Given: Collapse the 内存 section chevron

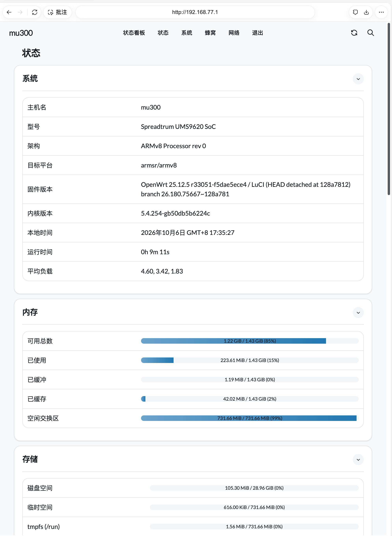Looking at the screenshot, I should pyautogui.click(x=358, y=313).
